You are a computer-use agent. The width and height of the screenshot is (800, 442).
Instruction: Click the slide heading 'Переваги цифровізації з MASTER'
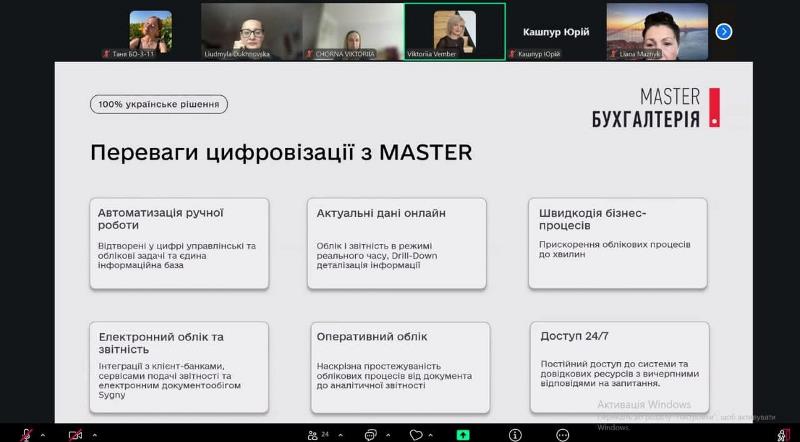coord(281,153)
